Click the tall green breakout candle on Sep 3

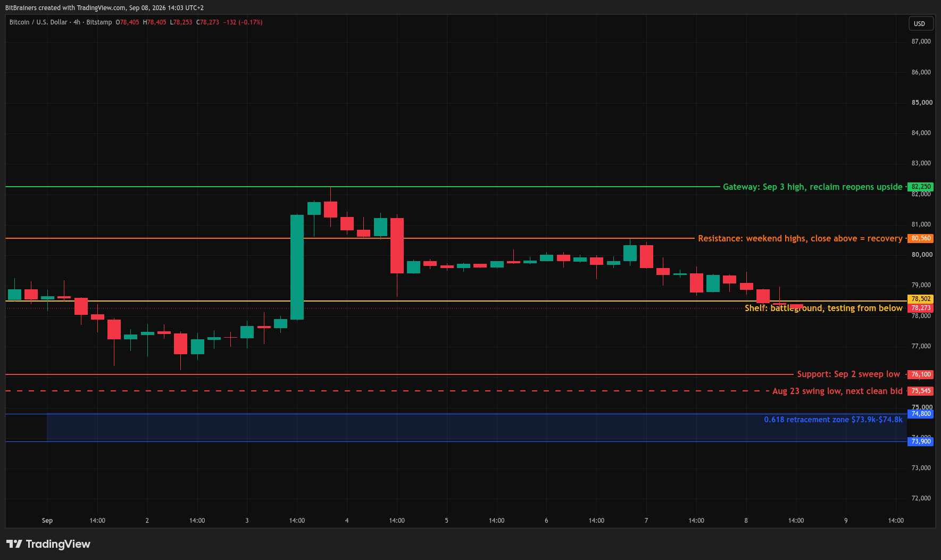point(297,268)
